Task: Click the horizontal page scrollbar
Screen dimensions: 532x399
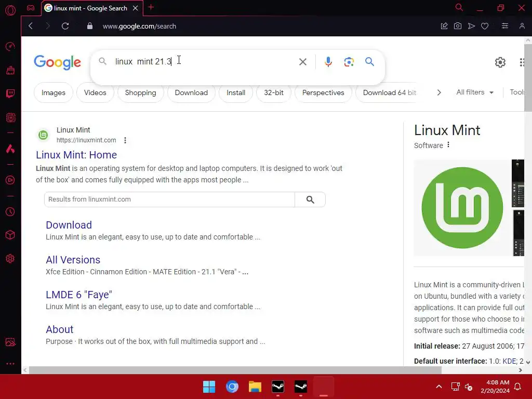Action: coord(235,370)
